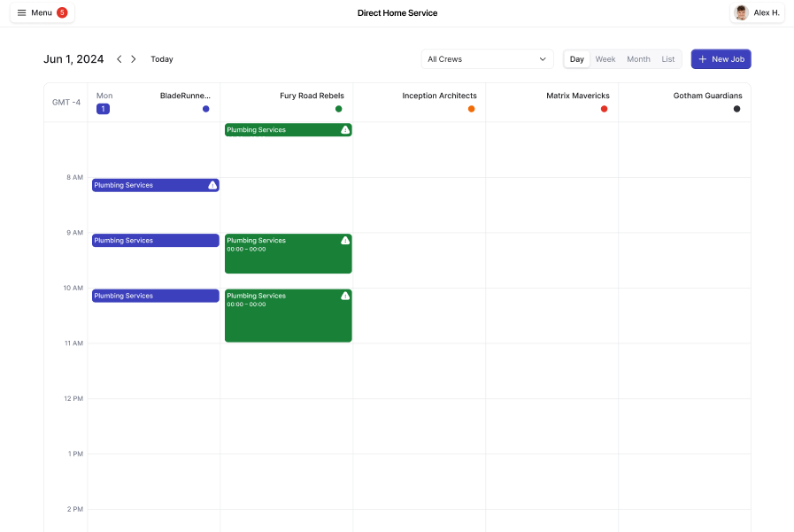This screenshot has height=532, width=794.
Task: Click warning icon on 8 AM BladeRunner job
Action: pos(212,185)
